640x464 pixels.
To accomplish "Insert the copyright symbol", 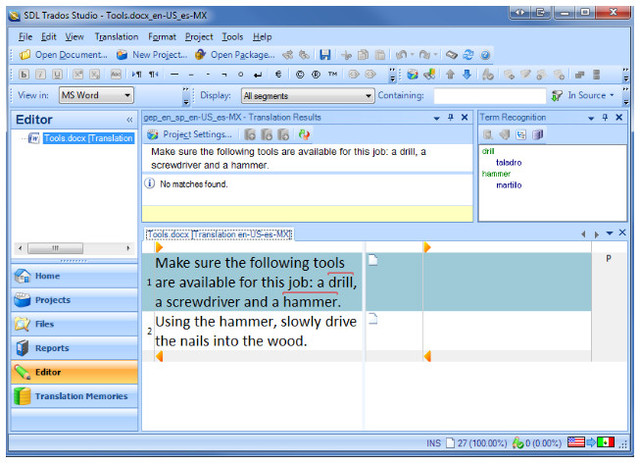I will 300,74.
